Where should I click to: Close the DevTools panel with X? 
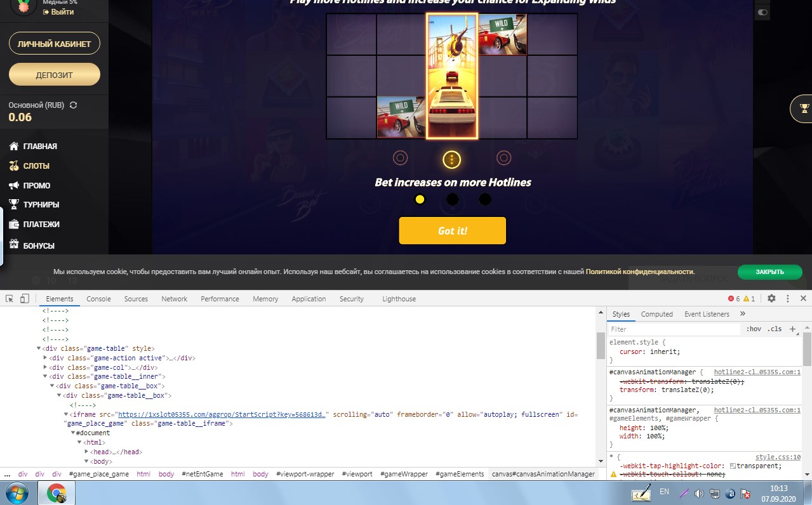tap(803, 298)
